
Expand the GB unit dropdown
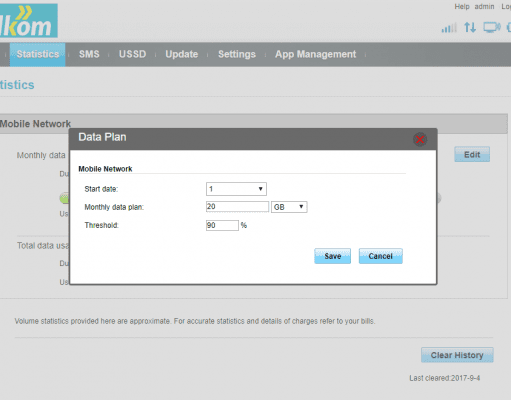[289, 207]
